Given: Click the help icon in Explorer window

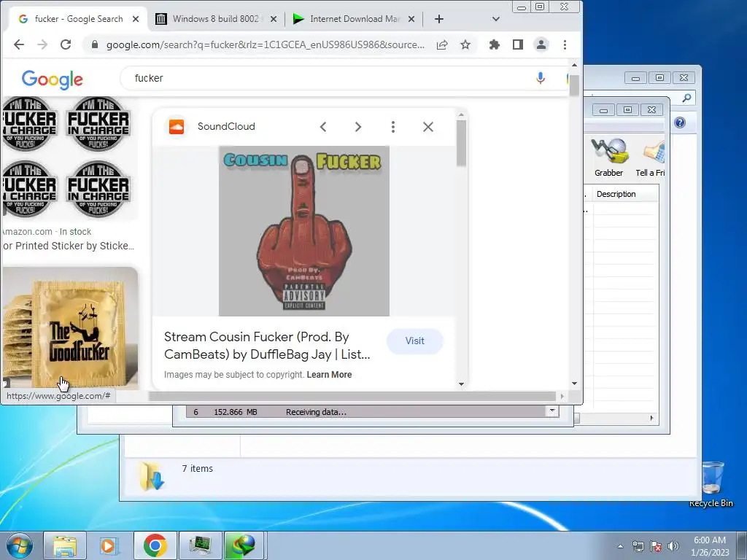Looking at the screenshot, I should click(680, 122).
